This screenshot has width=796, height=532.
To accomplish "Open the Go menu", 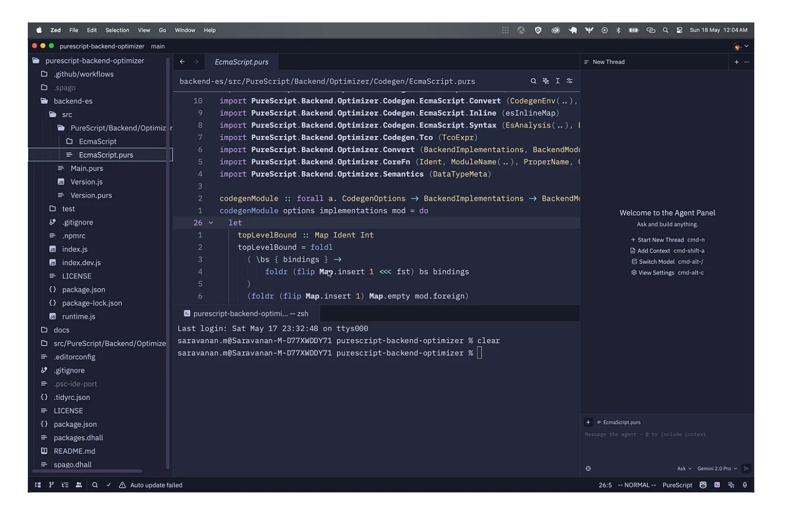I will [162, 30].
